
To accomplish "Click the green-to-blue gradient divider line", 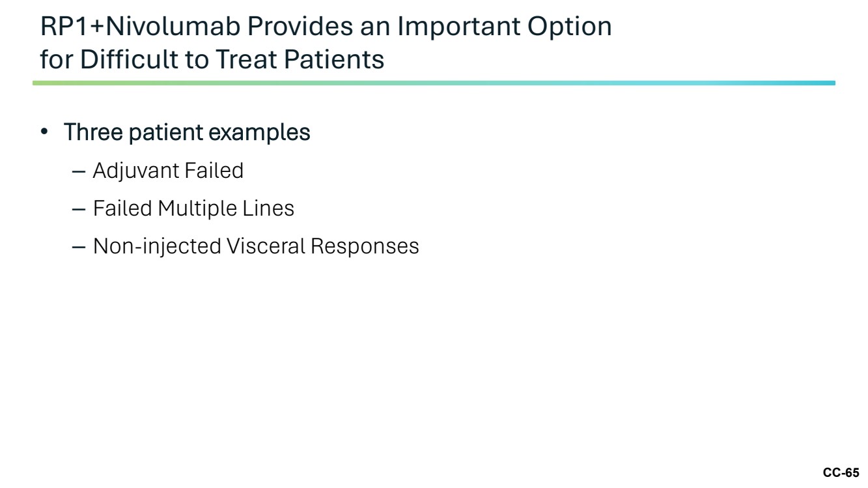I will pos(434,83).
